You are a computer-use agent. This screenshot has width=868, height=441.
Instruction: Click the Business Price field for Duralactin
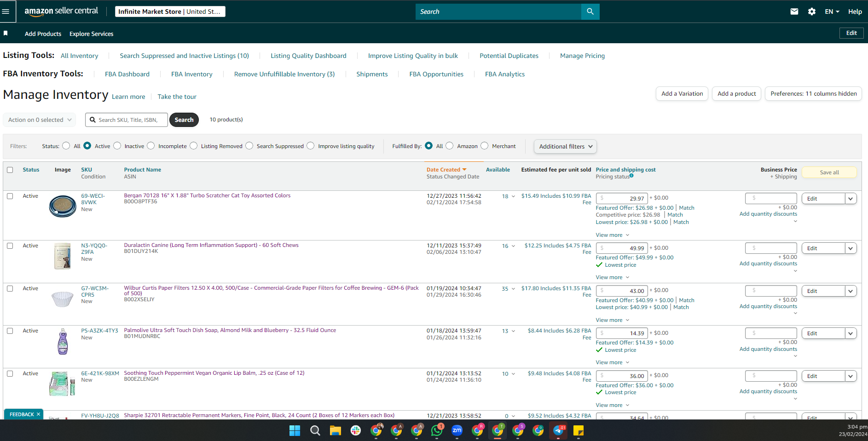pyautogui.click(x=771, y=248)
